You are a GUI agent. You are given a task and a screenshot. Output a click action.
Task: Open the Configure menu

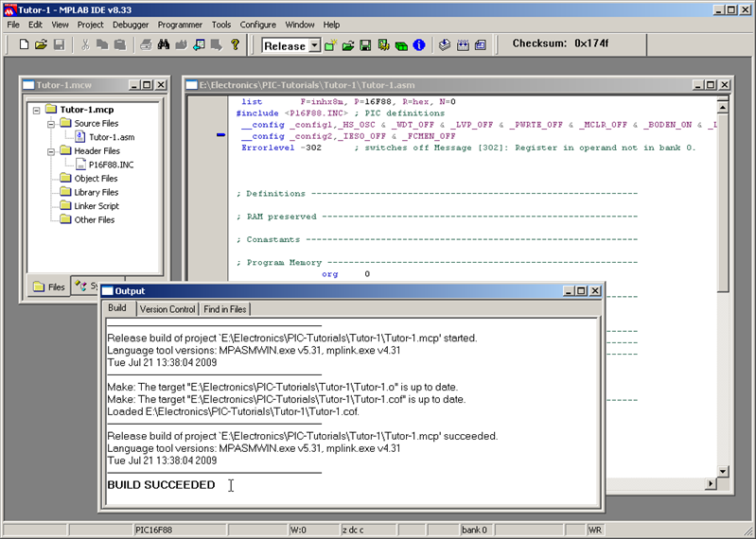[x=258, y=25]
